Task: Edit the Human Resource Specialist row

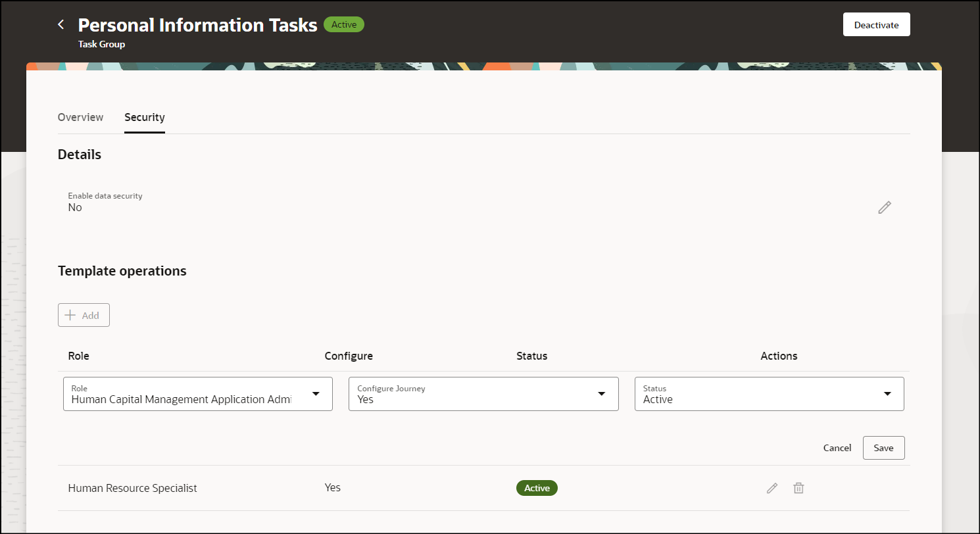Action: coord(772,488)
